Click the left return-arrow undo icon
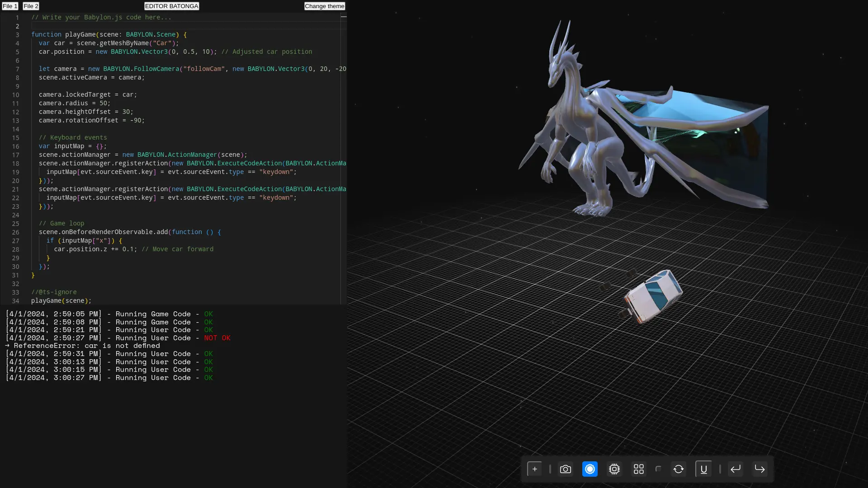The image size is (868, 488). pyautogui.click(x=735, y=469)
